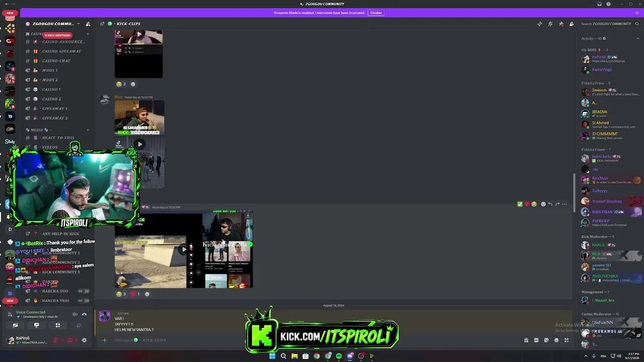644x362 pixels.
Task: Toggle the laughing reaction with count 2
Action: [121, 84]
